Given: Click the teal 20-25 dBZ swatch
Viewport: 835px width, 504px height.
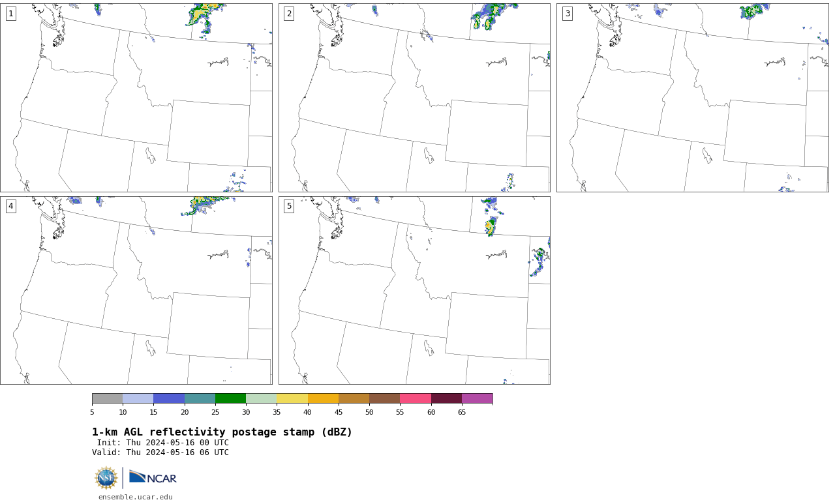Looking at the screenshot, I should (200, 398).
